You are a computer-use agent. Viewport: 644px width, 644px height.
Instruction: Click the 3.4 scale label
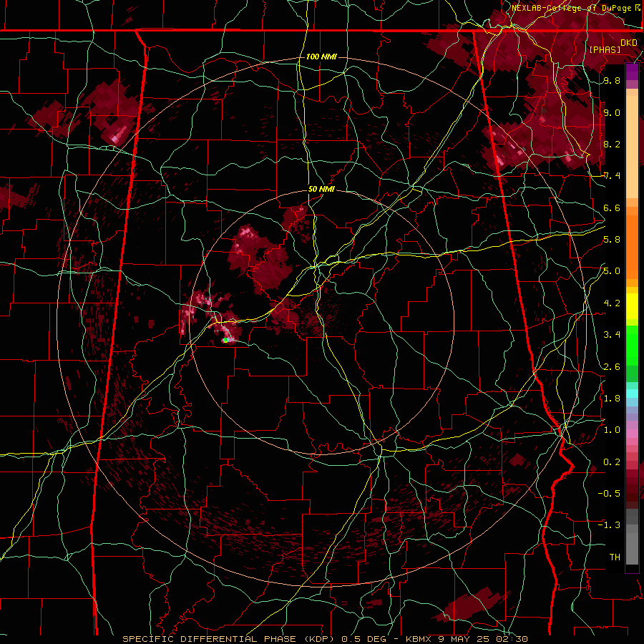coord(612,335)
